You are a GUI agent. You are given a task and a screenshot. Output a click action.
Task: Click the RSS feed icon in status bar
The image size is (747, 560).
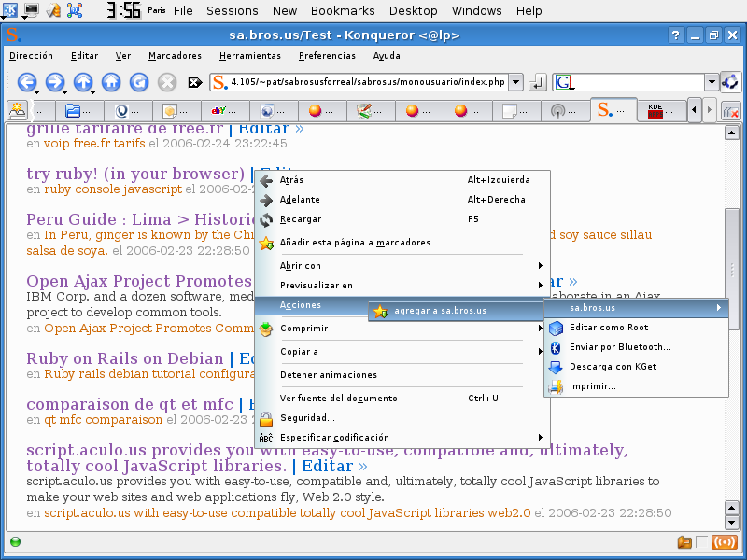[724, 542]
